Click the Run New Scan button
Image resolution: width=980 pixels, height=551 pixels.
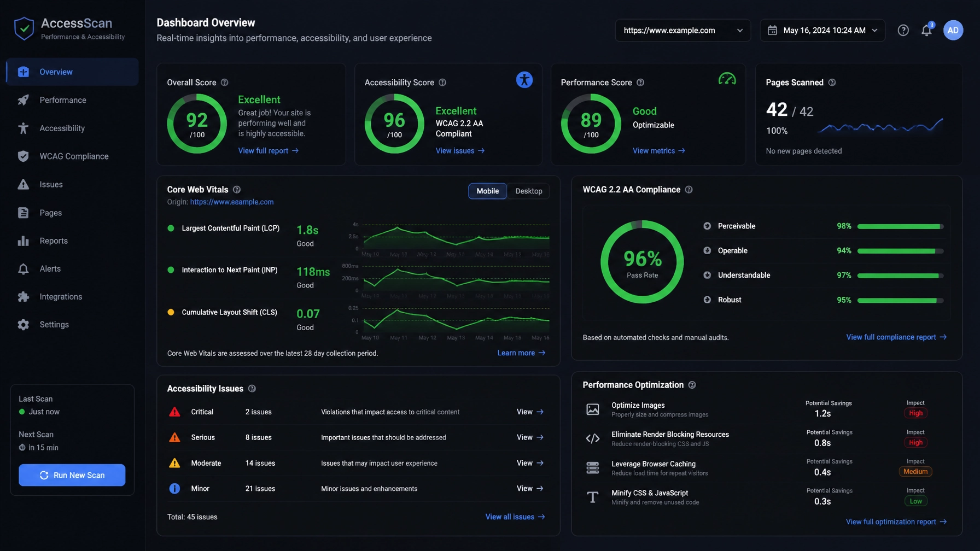(72, 475)
